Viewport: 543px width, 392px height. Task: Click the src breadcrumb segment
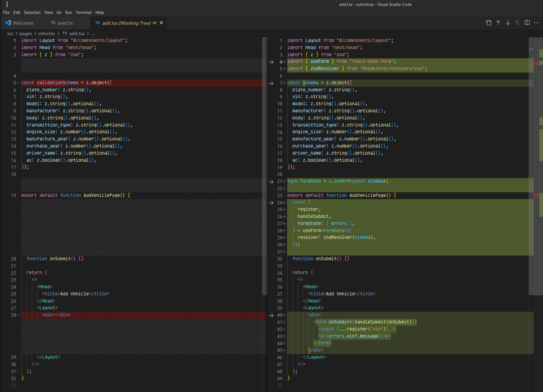(x=10, y=33)
